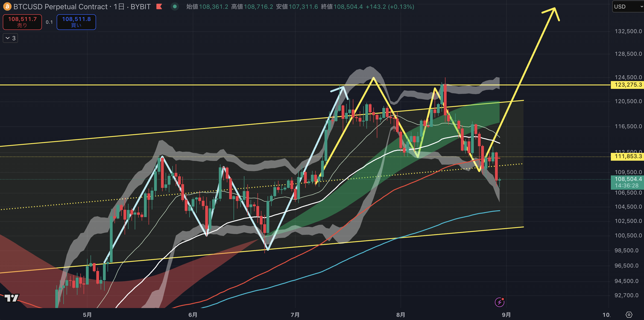This screenshot has width=644, height=320.
Task: Expand the indicator legend showing 3
Action: (11, 38)
